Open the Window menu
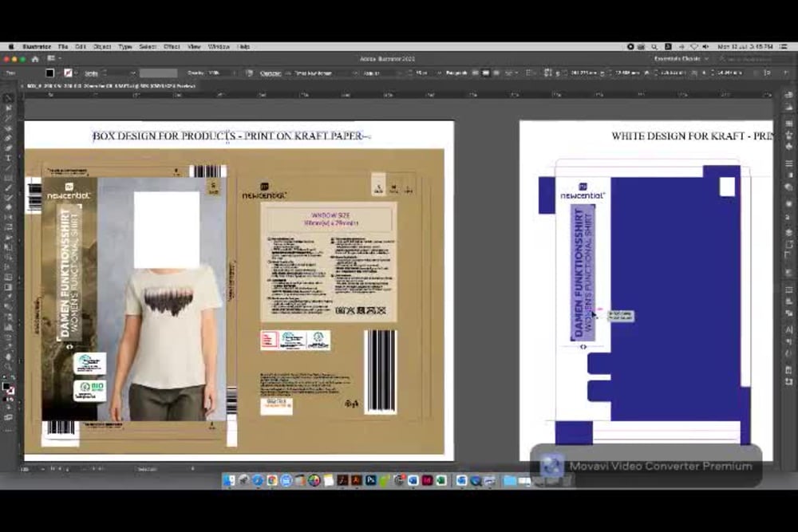 pos(219,47)
